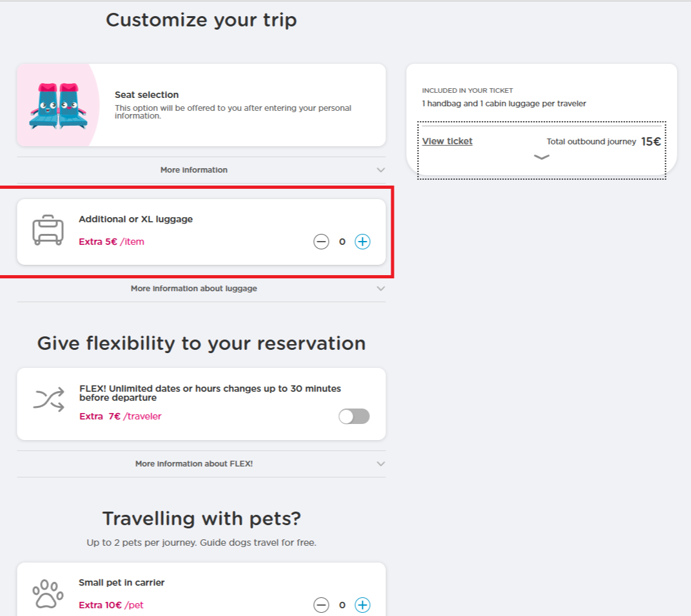Add a small pet in carrier
This screenshot has height=616, width=691.
pyautogui.click(x=363, y=605)
